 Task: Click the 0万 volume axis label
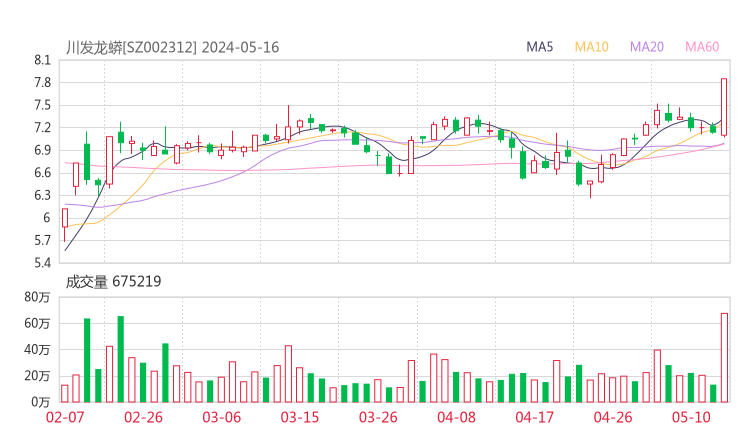pos(41,402)
